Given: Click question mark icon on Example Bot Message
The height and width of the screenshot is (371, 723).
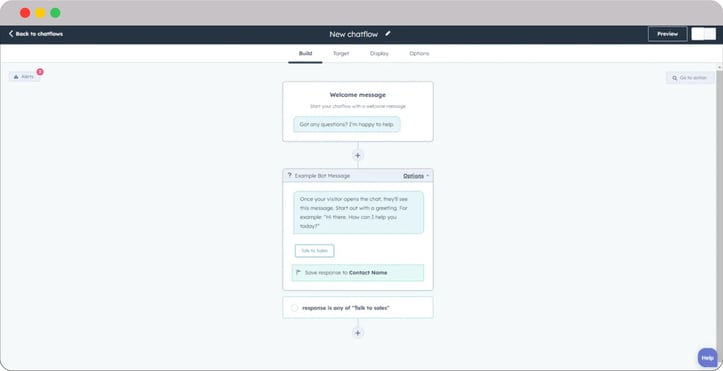Looking at the screenshot, I should click(x=290, y=176).
